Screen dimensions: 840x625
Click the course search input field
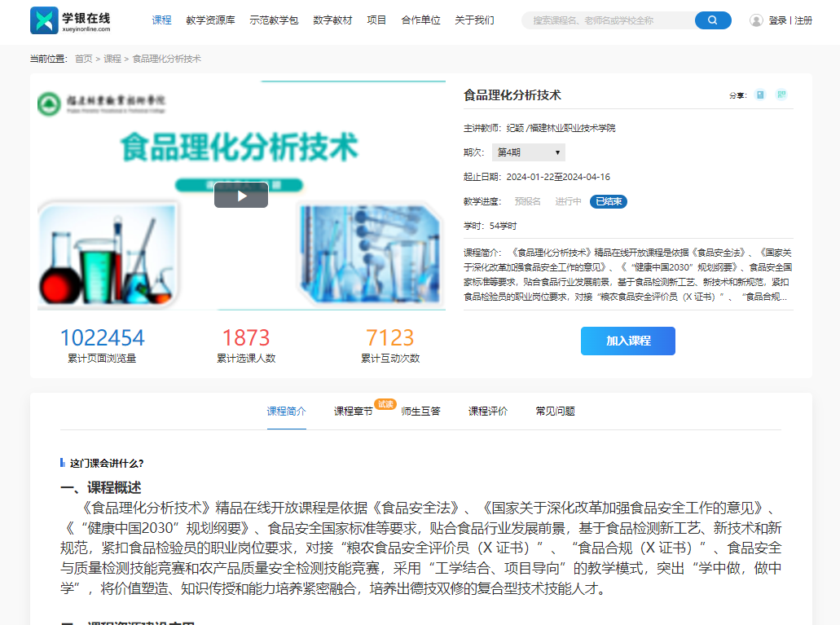[x=608, y=20]
